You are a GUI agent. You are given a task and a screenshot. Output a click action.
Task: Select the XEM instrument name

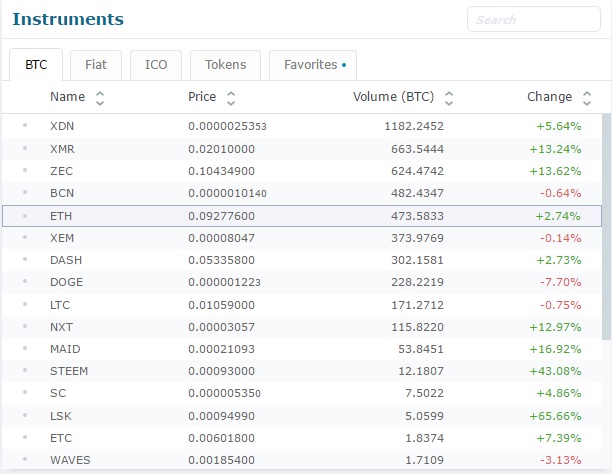tap(62, 238)
